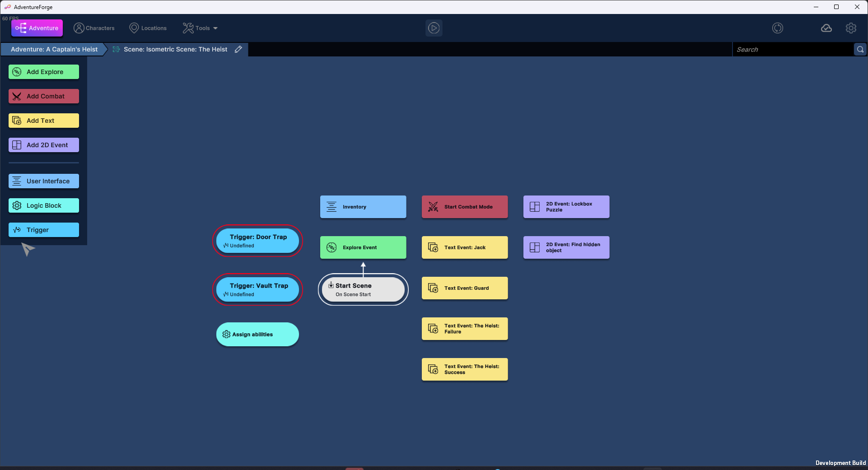Click into the Search input field
The height and width of the screenshot is (470, 868).
(793, 50)
